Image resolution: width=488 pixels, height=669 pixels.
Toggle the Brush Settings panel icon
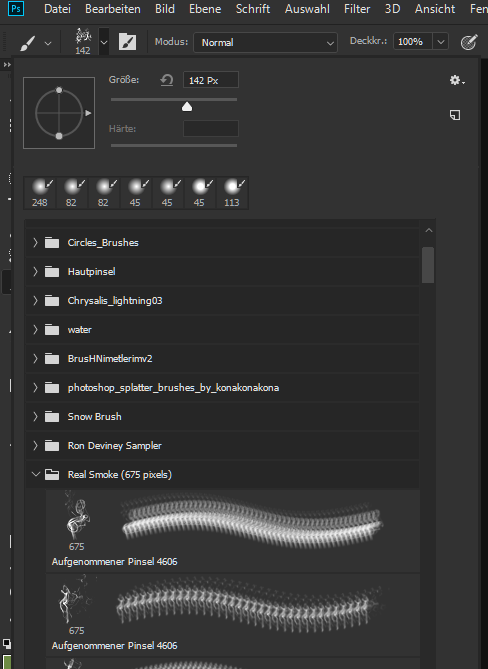click(127, 42)
